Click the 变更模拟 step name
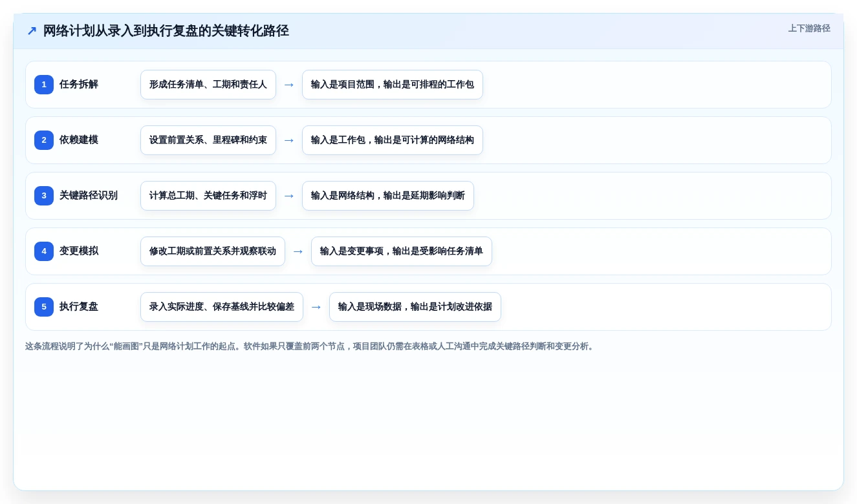The image size is (857, 504). coord(79,251)
